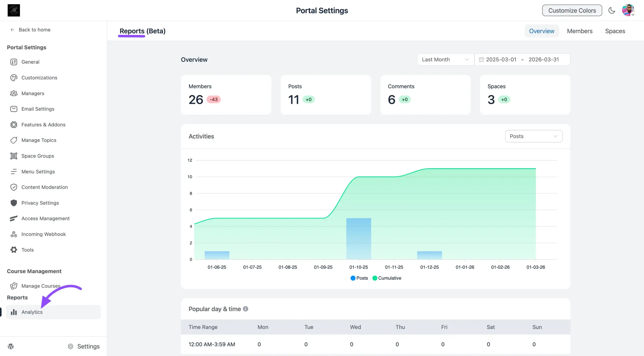The height and width of the screenshot is (356, 644).
Task: Switch to the Members tab
Action: click(x=580, y=31)
